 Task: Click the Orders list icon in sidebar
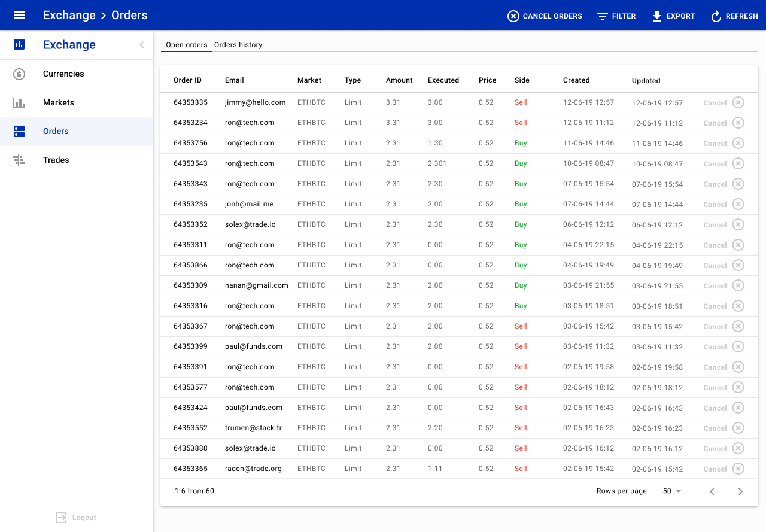pos(19,132)
